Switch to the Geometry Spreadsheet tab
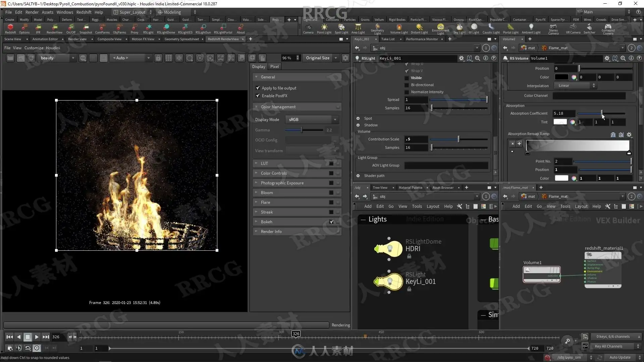The width and height of the screenshot is (644, 362). pyautogui.click(x=181, y=39)
